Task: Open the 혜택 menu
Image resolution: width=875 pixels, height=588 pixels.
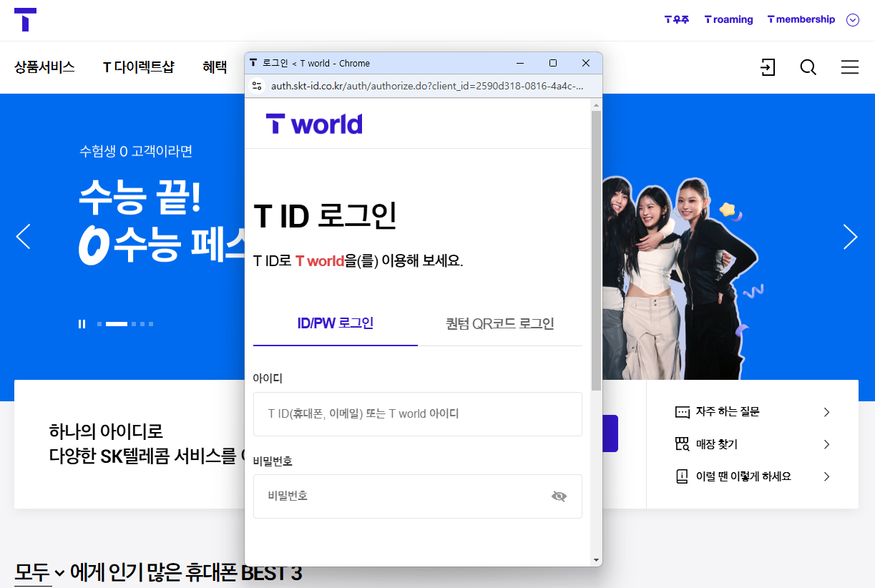Action: tap(215, 67)
